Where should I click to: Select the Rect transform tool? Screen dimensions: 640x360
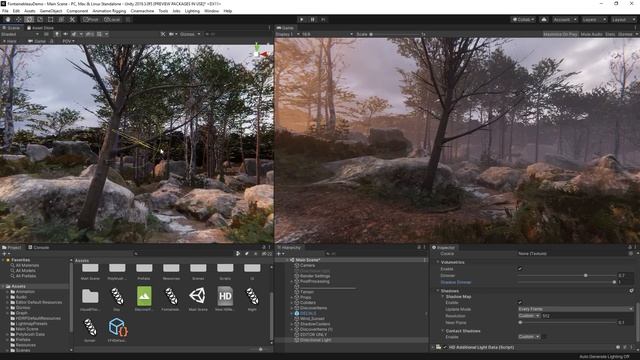[51, 20]
